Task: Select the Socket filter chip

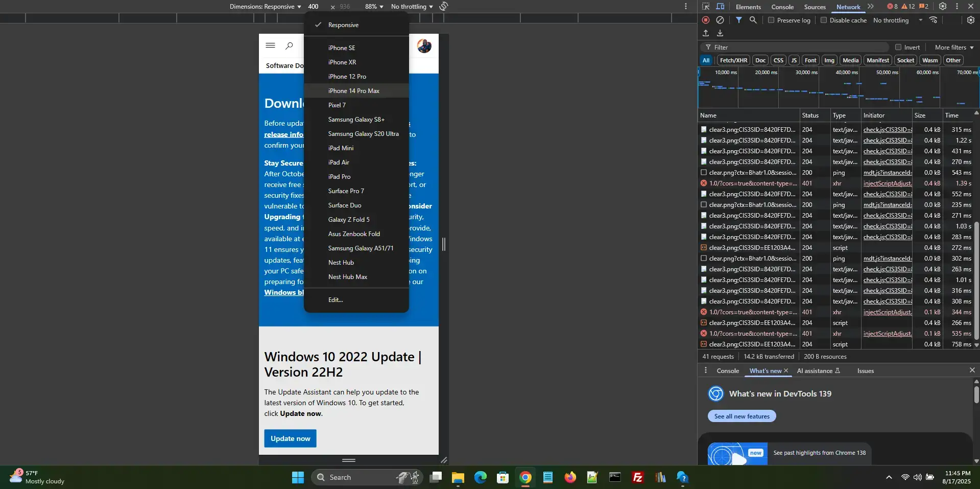Action: [x=905, y=60]
